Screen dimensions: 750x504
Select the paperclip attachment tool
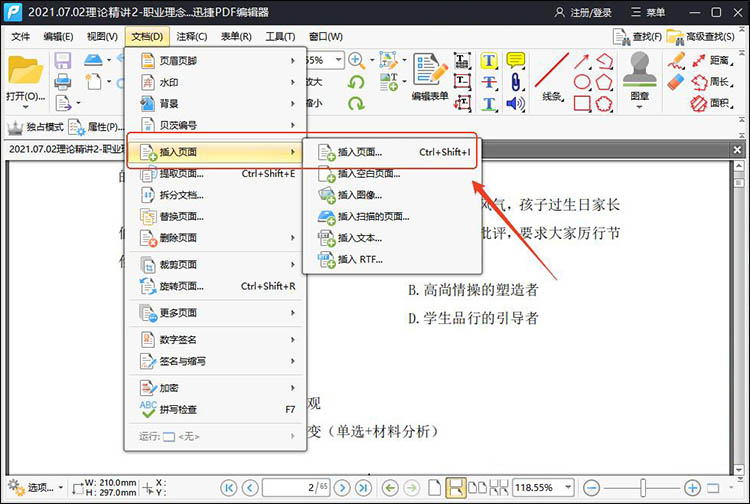click(x=515, y=82)
